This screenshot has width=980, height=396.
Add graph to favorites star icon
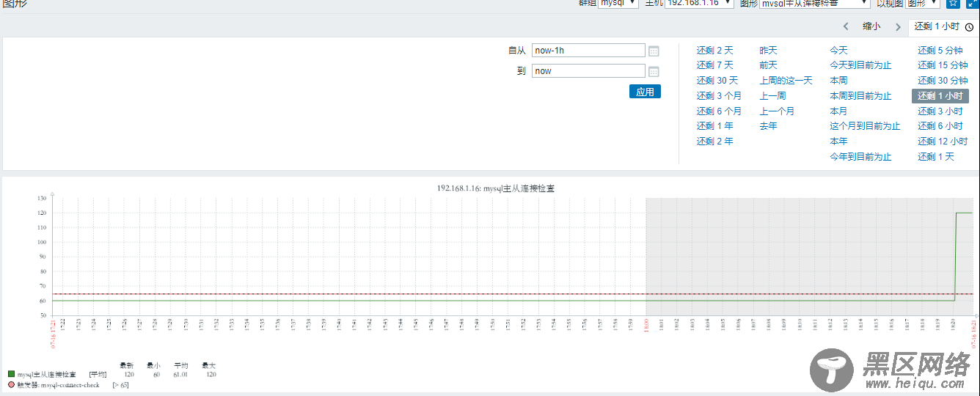953,3
